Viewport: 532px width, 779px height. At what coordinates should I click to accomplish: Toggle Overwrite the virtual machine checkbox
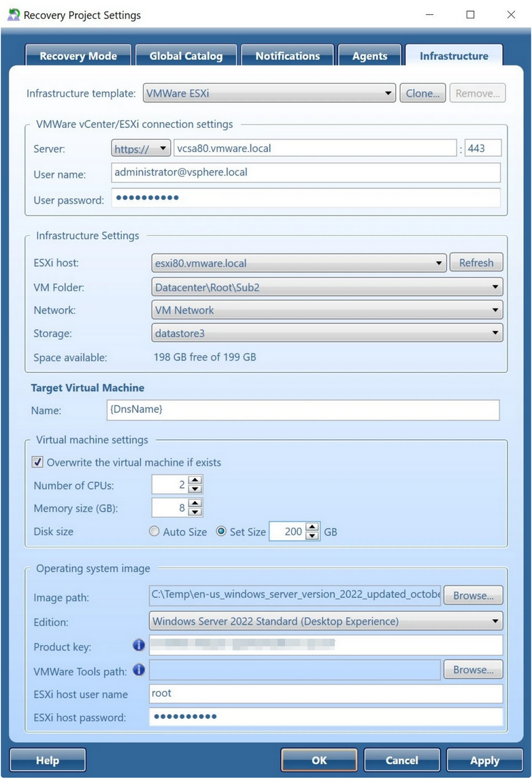click(x=37, y=462)
